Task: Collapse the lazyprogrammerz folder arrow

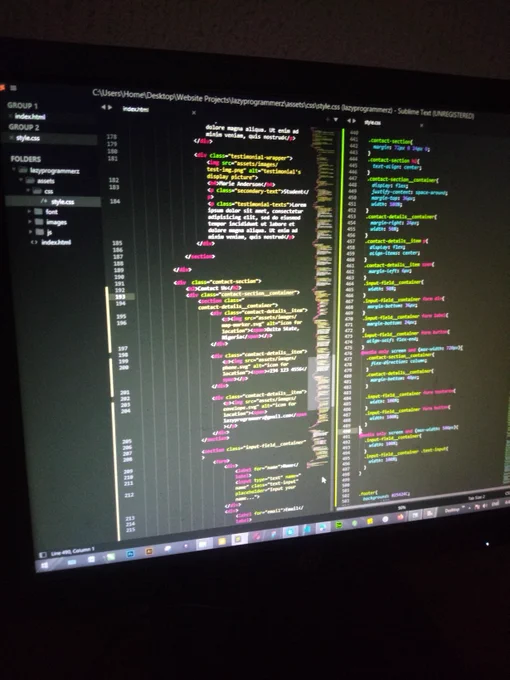Action: coord(14,170)
